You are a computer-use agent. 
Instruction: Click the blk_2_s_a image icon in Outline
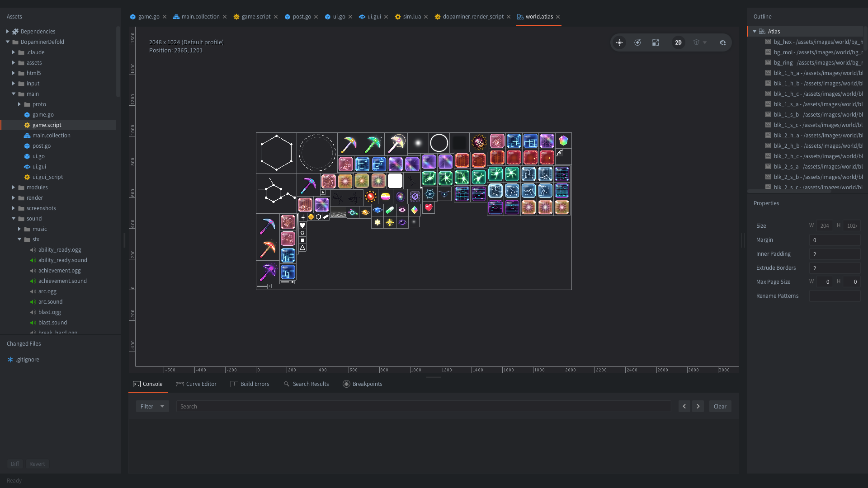click(768, 166)
